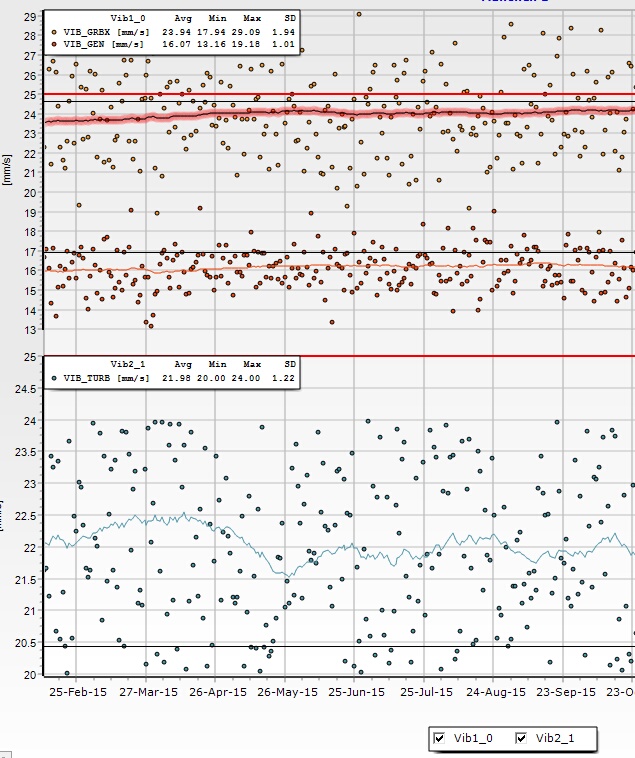
Task: Click the 25-Jun-15 date axis label
Action: tap(357, 692)
